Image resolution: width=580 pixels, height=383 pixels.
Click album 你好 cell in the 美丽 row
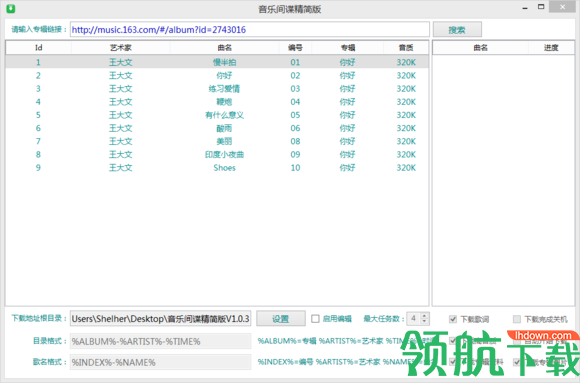[348, 141]
